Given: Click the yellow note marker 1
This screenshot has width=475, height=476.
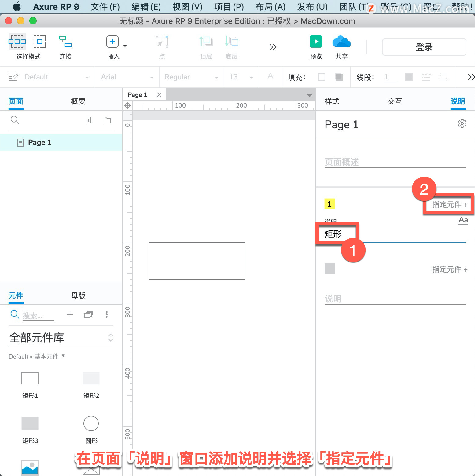Looking at the screenshot, I should (x=330, y=204).
